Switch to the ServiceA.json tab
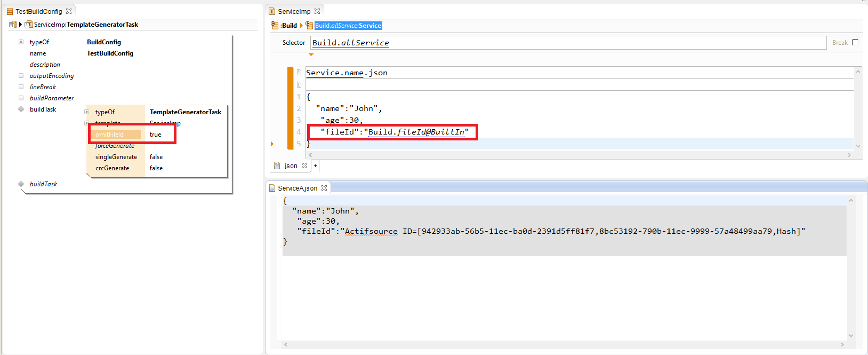Viewport: 868px width, 355px height. [x=298, y=188]
